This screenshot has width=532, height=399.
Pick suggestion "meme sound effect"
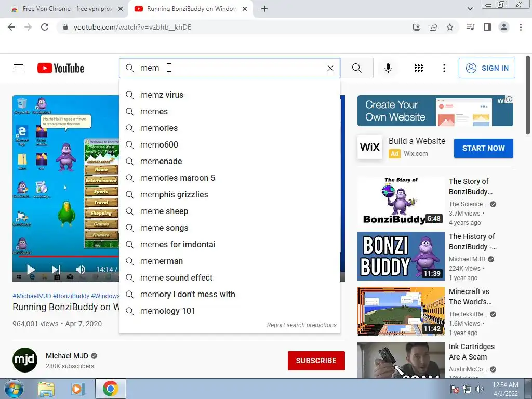(x=229, y=277)
